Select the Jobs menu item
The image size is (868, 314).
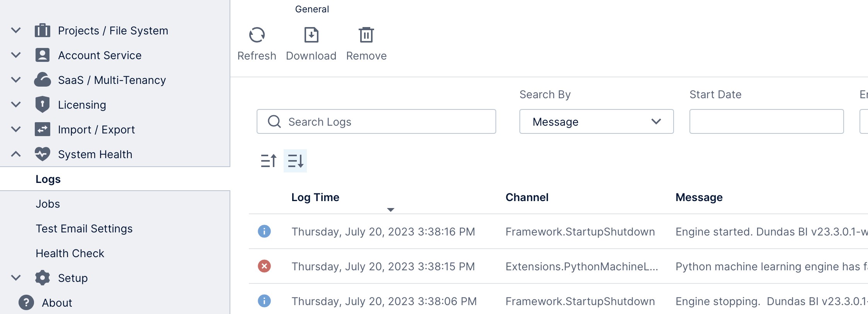click(x=48, y=204)
